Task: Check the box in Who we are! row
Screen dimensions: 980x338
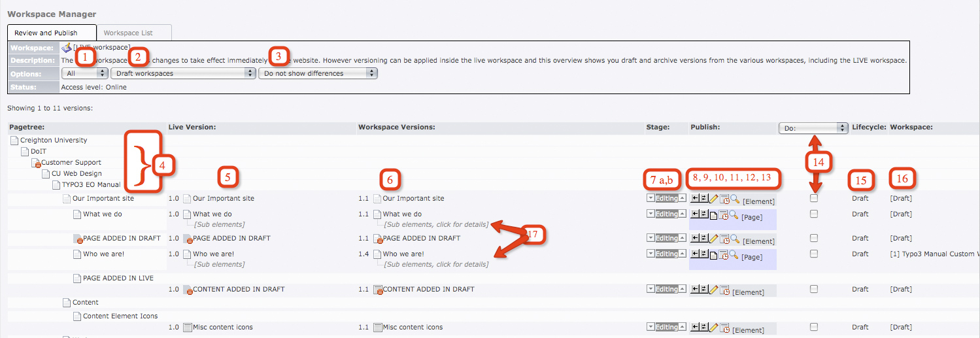Action: [814, 254]
